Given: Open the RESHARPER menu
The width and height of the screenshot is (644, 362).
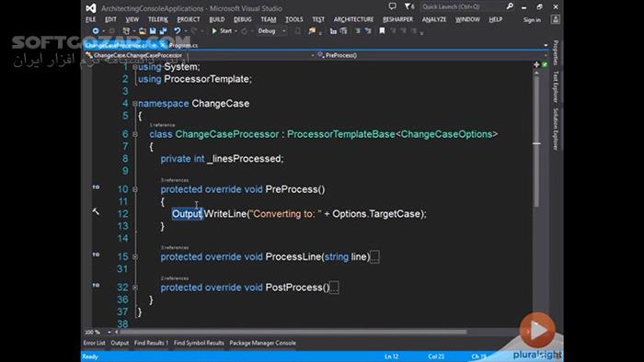Looking at the screenshot, I should click(x=398, y=19).
